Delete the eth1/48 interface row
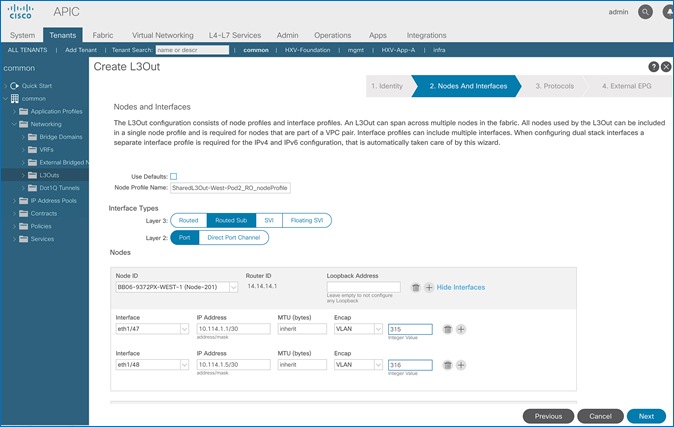Image resolution: width=674 pixels, height=427 pixels. coord(447,365)
